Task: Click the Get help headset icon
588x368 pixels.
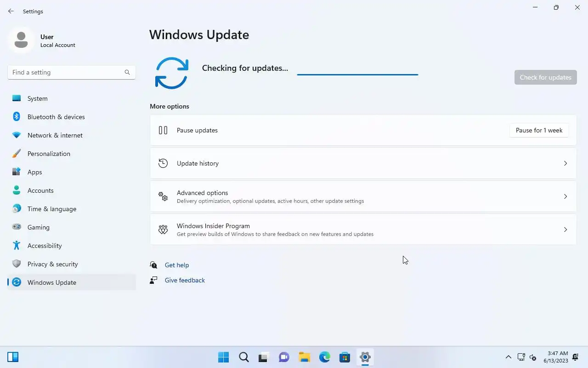Action: pos(154,265)
